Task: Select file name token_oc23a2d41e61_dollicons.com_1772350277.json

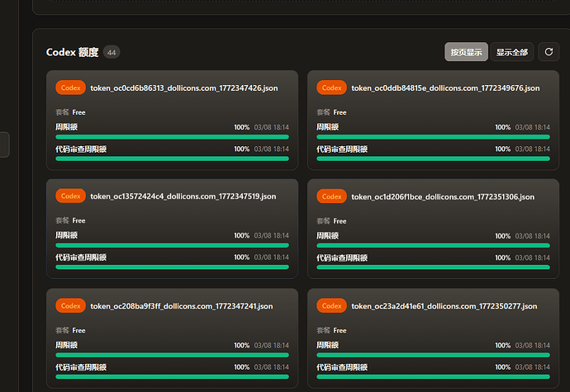Action: pyautogui.click(x=444, y=306)
